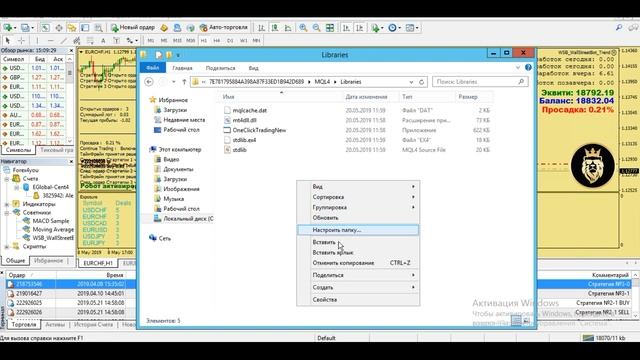The height and width of the screenshot is (360, 640).
Task: Expand the Скрипты node in Navigator
Action: 7,247
